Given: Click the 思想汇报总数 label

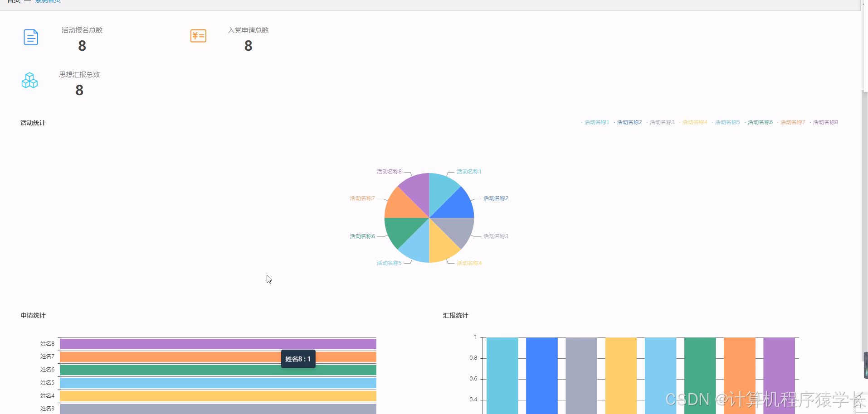Looking at the screenshot, I should point(79,75).
